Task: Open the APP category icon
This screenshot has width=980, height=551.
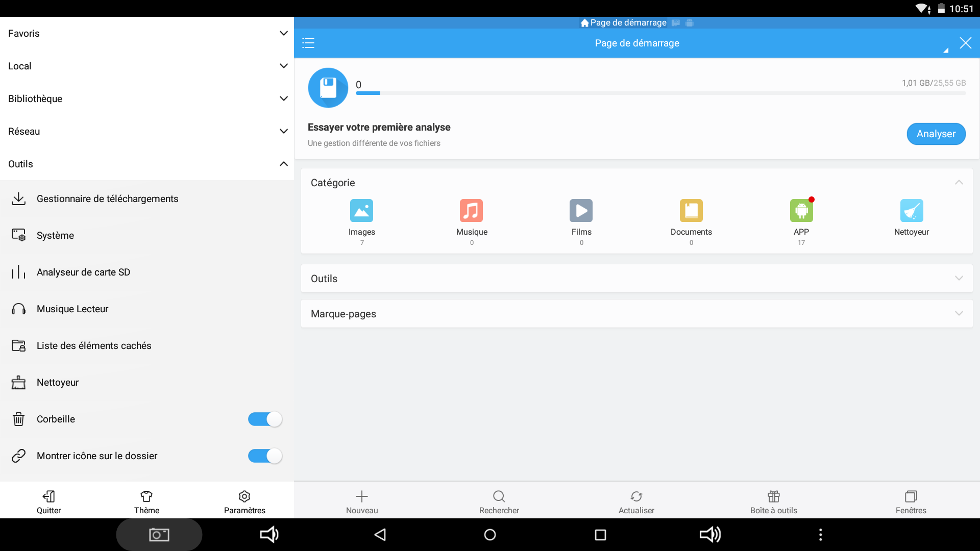Action: click(x=801, y=211)
